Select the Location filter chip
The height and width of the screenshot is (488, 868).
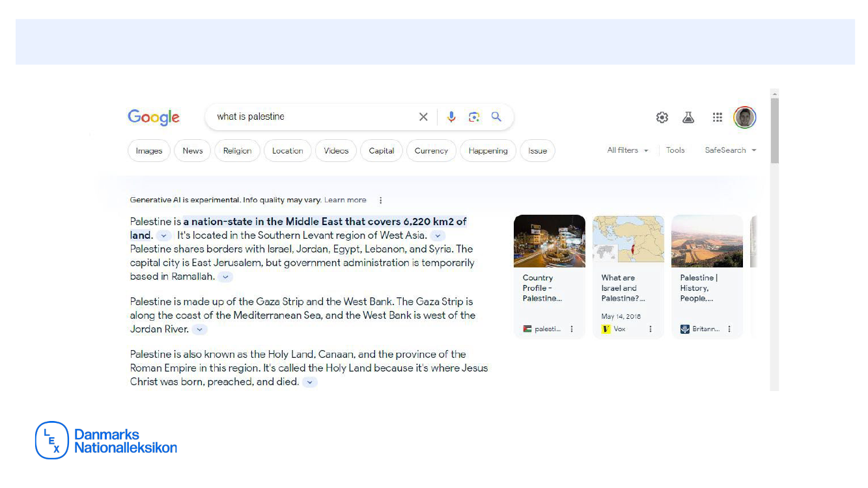tap(288, 151)
